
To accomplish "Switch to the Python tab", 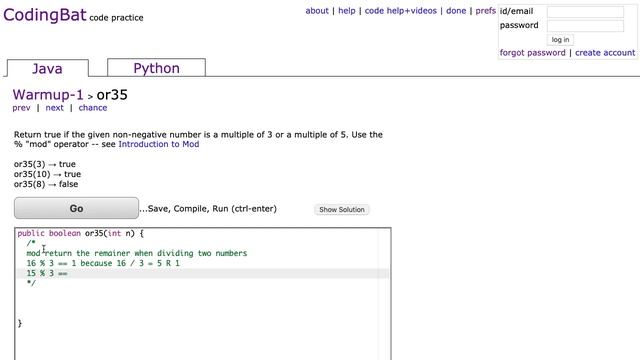I will (156, 68).
